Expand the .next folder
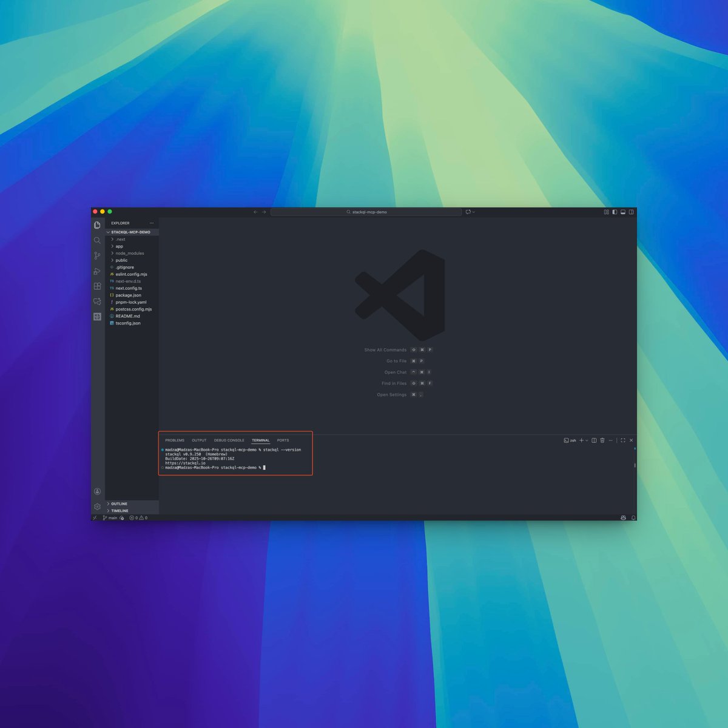Viewport: 728px width, 728px height. click(x=132, y=240)
